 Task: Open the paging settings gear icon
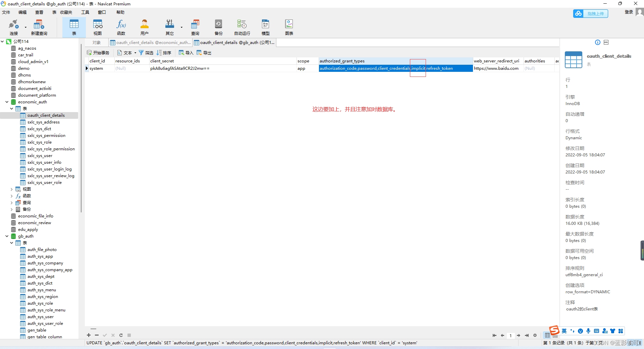pos(535,335)
